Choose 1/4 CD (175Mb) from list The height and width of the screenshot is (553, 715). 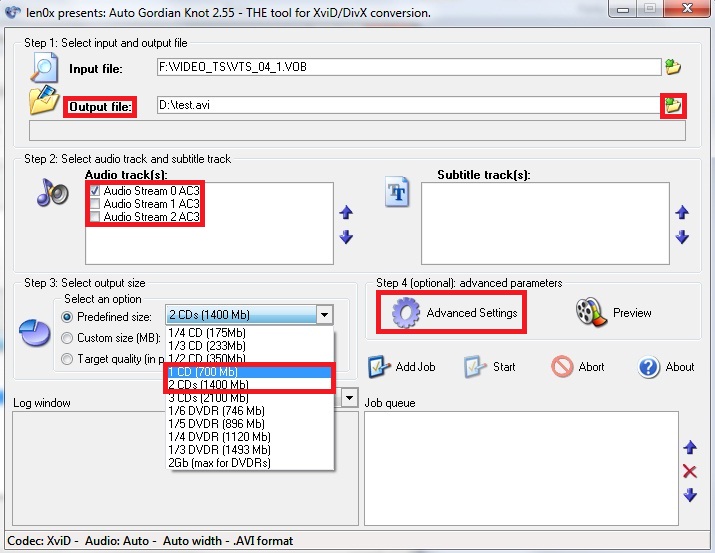click(250, 333)
